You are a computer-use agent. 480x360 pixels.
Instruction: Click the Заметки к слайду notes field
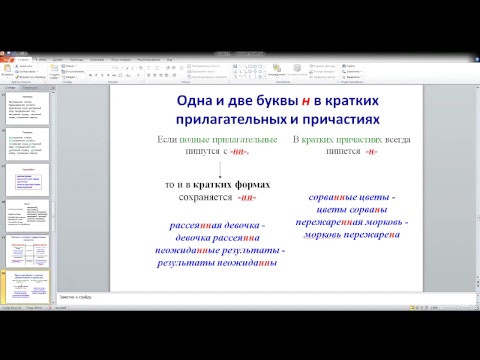[267, 297]
